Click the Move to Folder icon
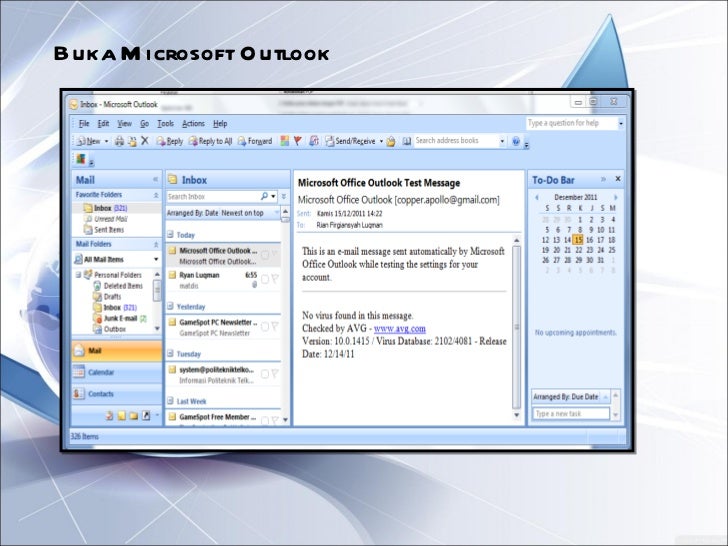728x546 pixels. (132, 141)
